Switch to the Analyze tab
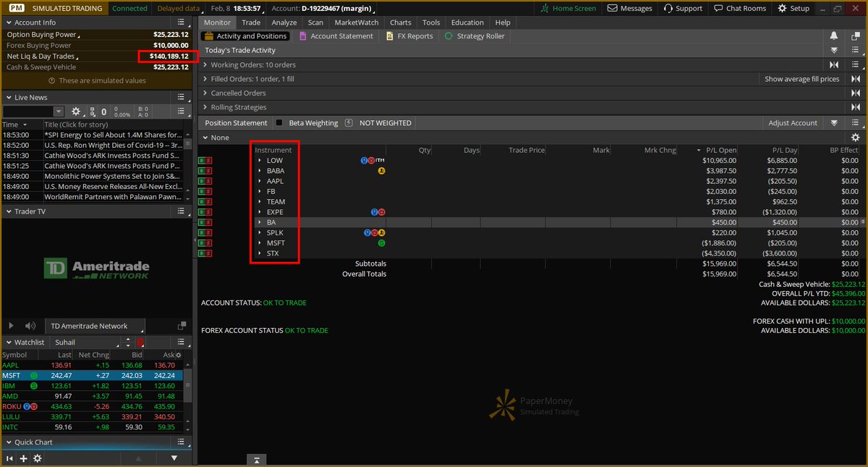Image resolution: width=868 pixels, height=467 pixels. (284, 22)
